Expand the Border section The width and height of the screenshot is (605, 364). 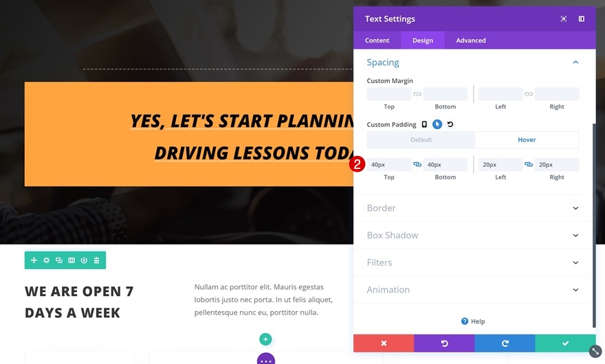point(473,208)
